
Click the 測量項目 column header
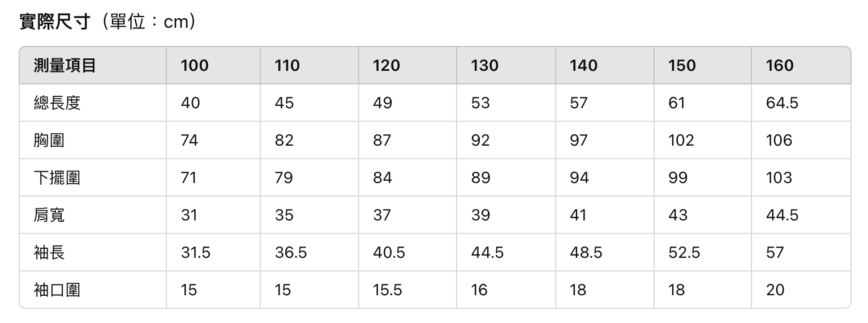[65, 66]
